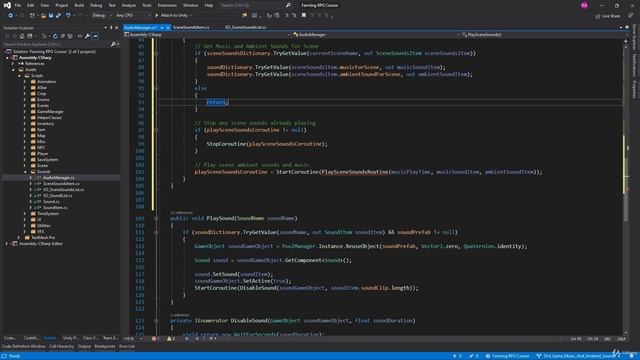Open the Error List tab
This screenshot has height=360, width=640.
point(127,347)
